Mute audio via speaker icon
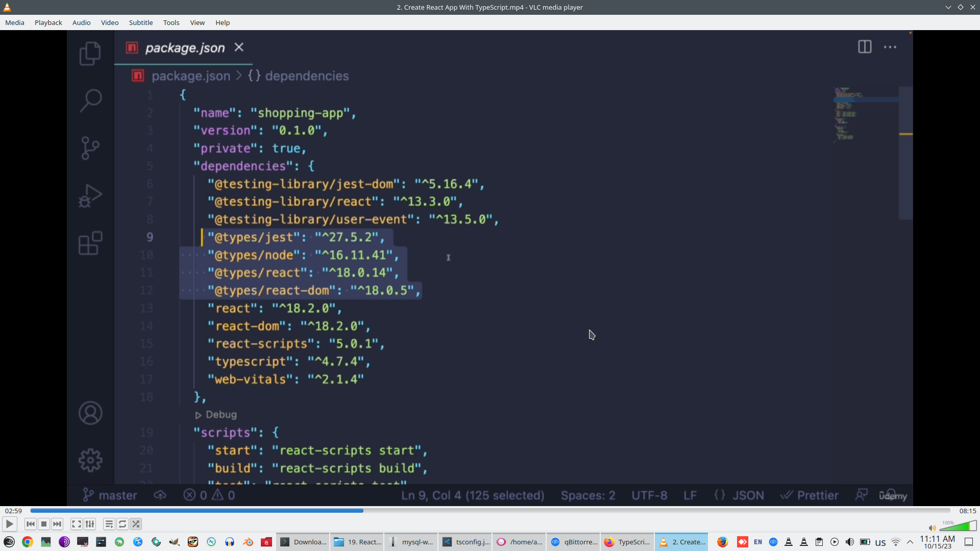980x551 pixels. tap(932, 528)
